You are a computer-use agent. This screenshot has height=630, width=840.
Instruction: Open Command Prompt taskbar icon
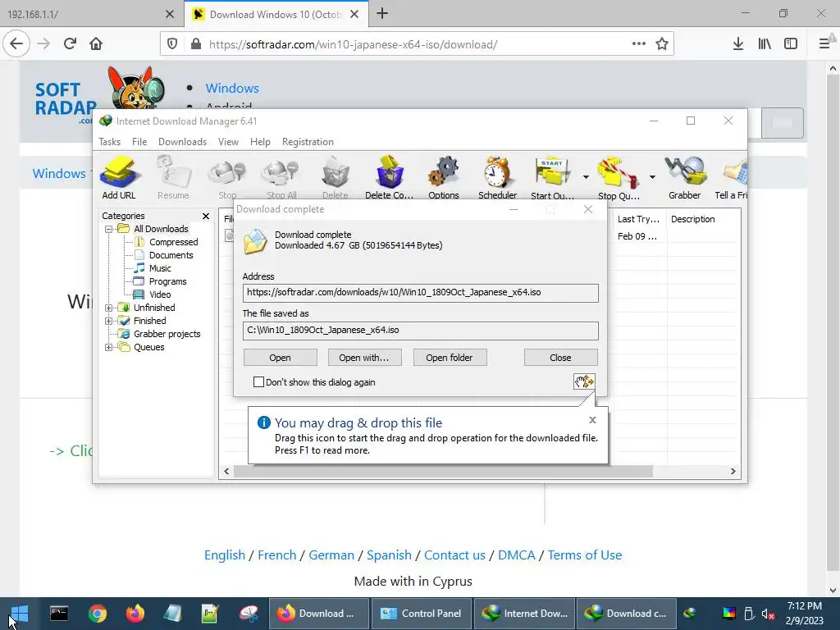[59, 614]
